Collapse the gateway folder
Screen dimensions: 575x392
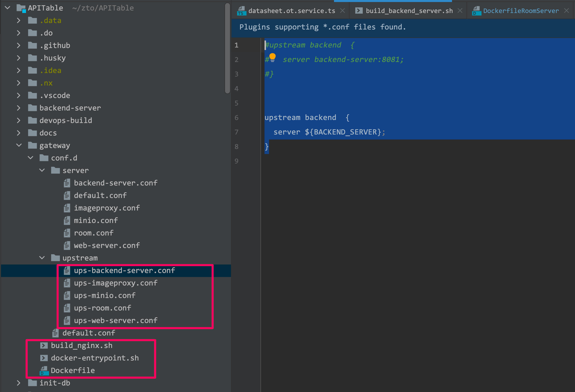click(19, 145)
